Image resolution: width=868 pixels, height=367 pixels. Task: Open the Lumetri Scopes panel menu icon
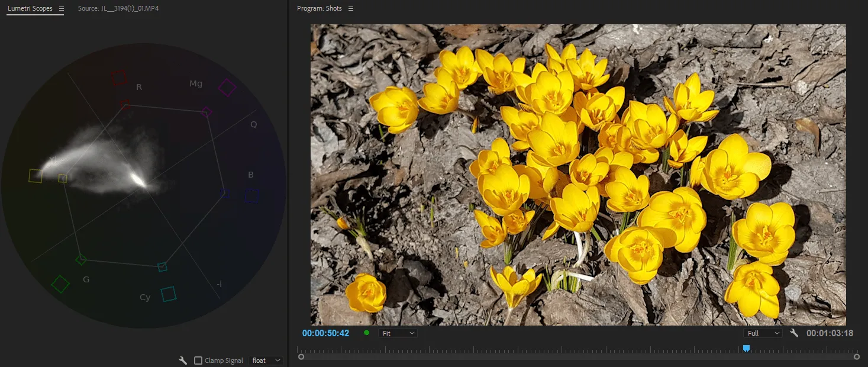61,9
